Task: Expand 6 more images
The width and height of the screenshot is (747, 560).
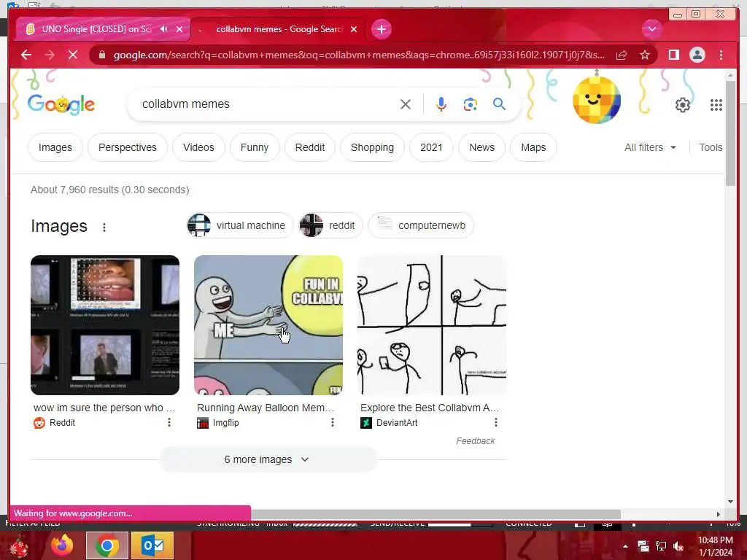Action: [x=268, y=459]
